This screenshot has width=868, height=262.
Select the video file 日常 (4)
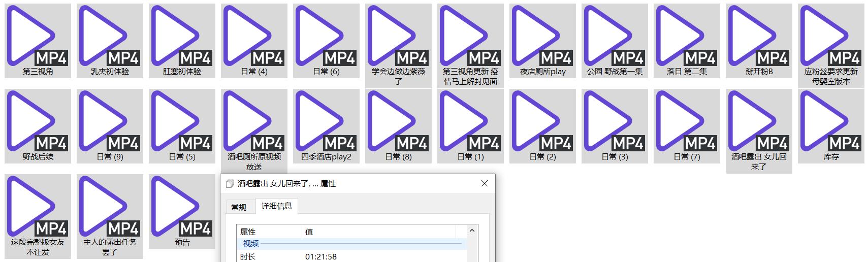coord(254,41)
